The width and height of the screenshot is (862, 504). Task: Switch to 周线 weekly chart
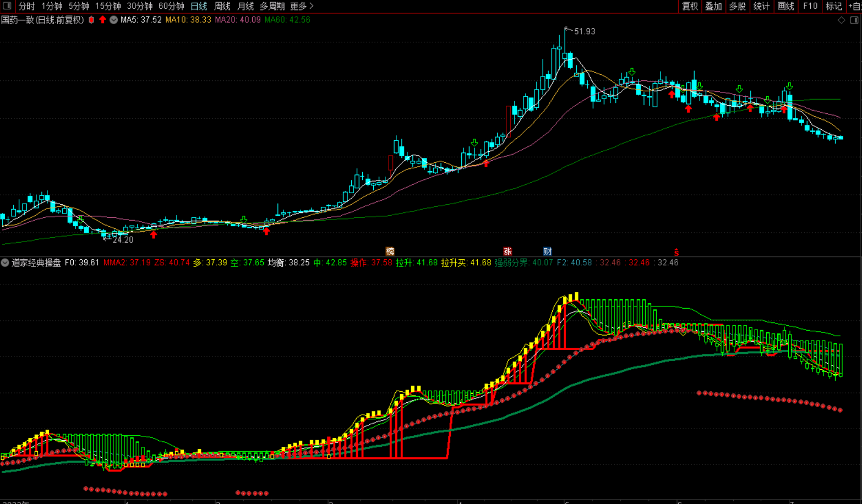click(222, 6)
